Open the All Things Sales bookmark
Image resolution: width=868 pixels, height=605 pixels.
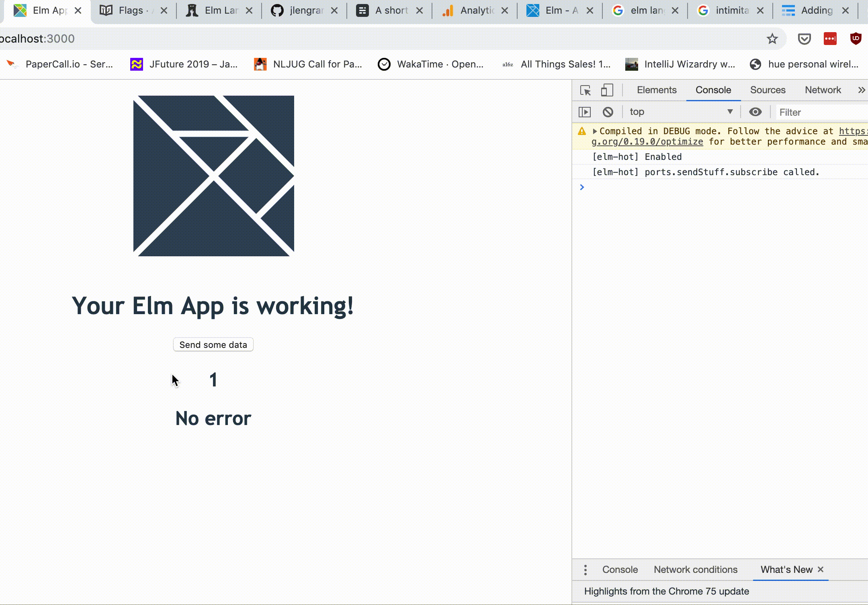click(x=556, y=64)
